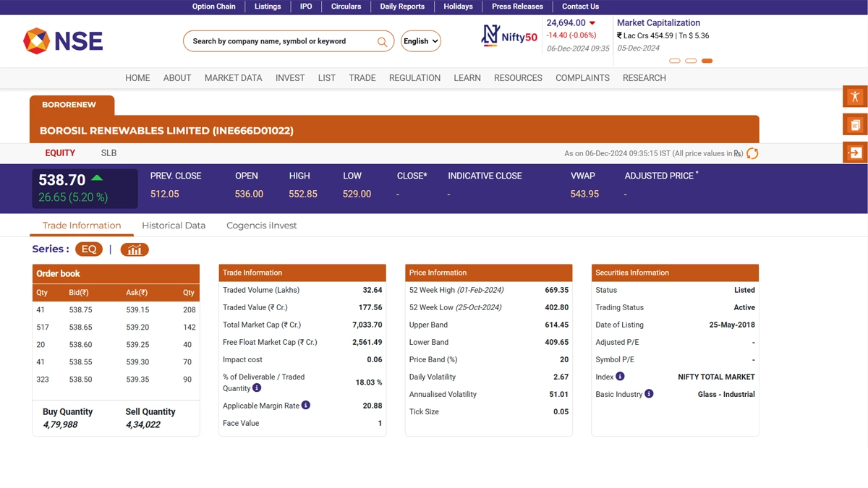Select the EQ series pill
868x488 pixels.
point(89,249)
